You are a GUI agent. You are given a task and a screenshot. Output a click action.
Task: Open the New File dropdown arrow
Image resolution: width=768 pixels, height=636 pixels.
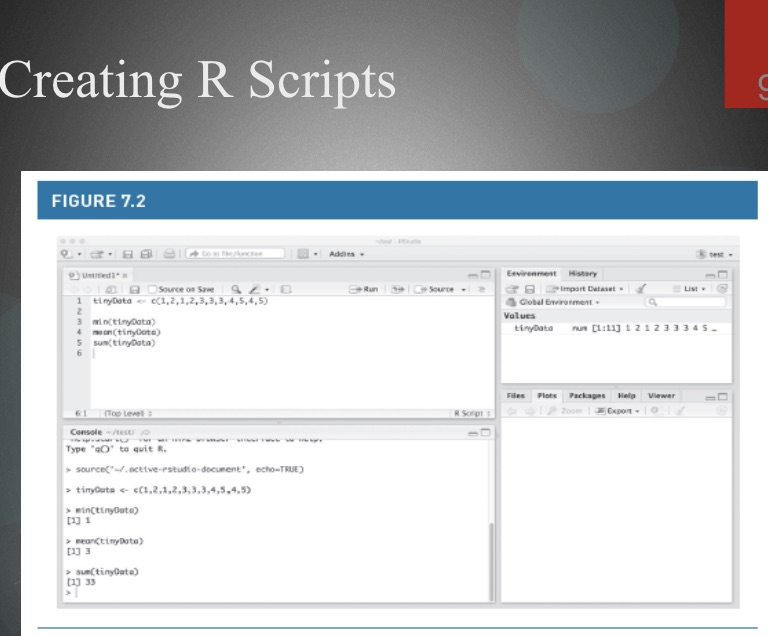pos(79,254)
